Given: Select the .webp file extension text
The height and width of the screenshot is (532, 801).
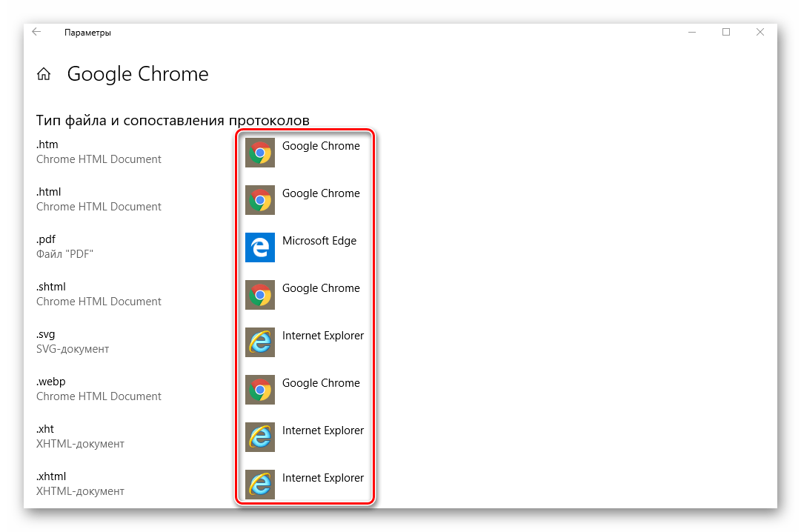Looking at the screenshot, I should point(51,382).
